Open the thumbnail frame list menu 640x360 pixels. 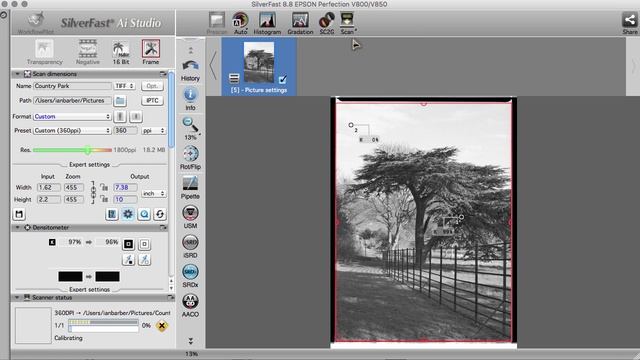[234, 78]
